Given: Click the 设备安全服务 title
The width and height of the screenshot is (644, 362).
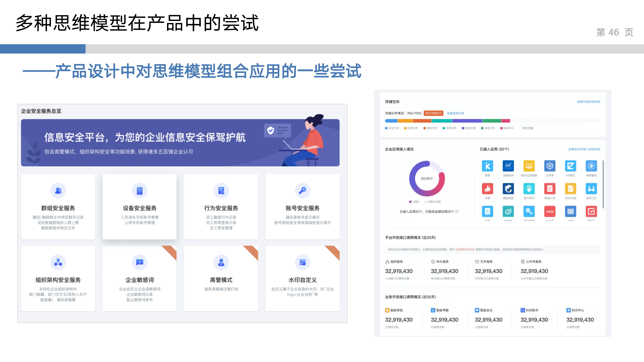Looking at the screenshot, I should 139,208.
